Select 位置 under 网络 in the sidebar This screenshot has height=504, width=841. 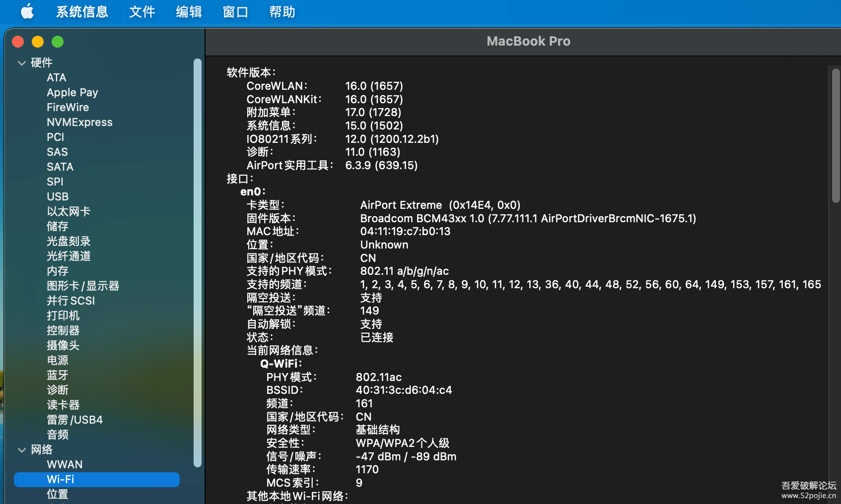pyautogui.click(x=58, y=495)
